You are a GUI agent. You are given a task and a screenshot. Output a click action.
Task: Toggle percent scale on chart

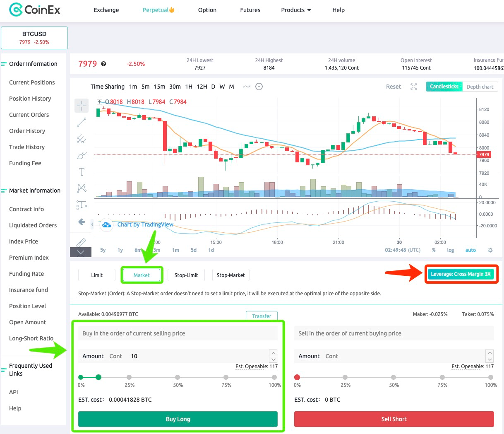[x=434, y=250]
